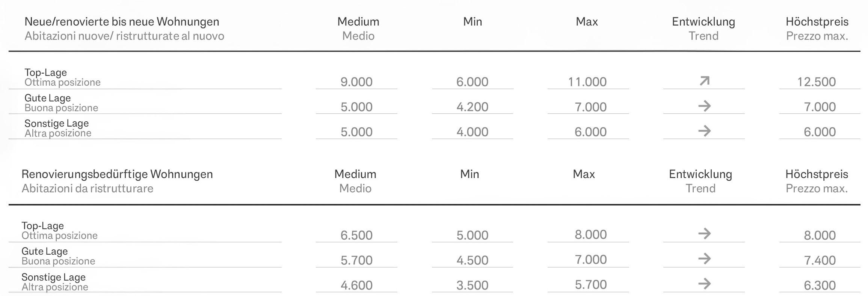The width and height of the screenshot is (868, 296).
Task: Click the renovation Sonstige Lage trend arrow
Action: (x=704, y=284)
